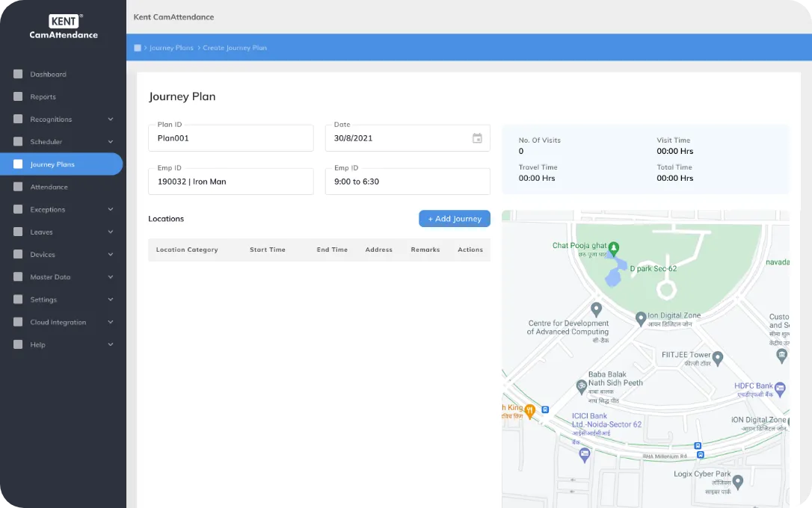Expand the Master Data menu chevron
The image size is (812, 508).
coord(111,276)
